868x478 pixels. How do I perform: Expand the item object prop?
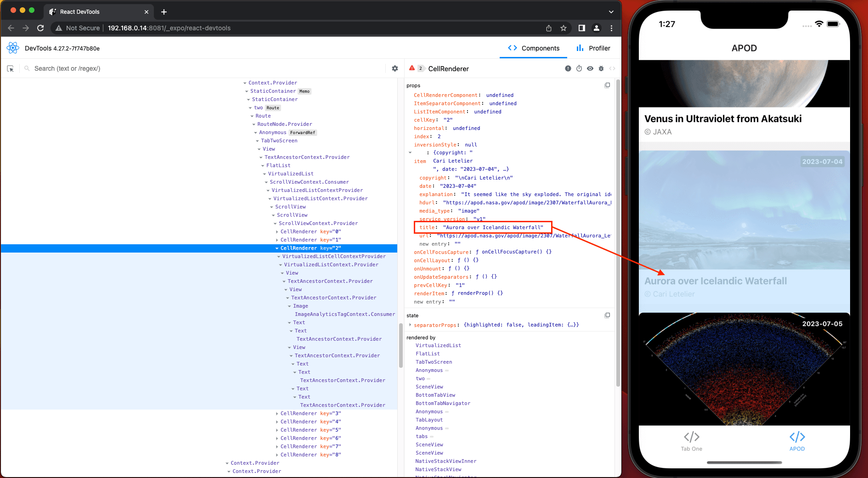[x=410, y=152]
